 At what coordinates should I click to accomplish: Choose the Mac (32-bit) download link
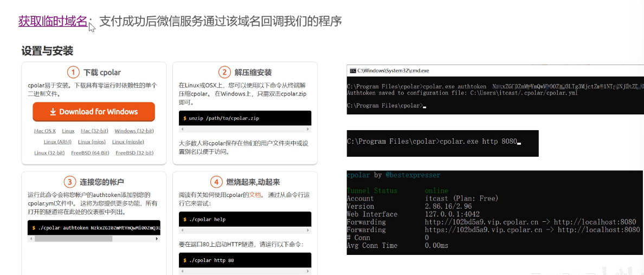click(94, 131)
